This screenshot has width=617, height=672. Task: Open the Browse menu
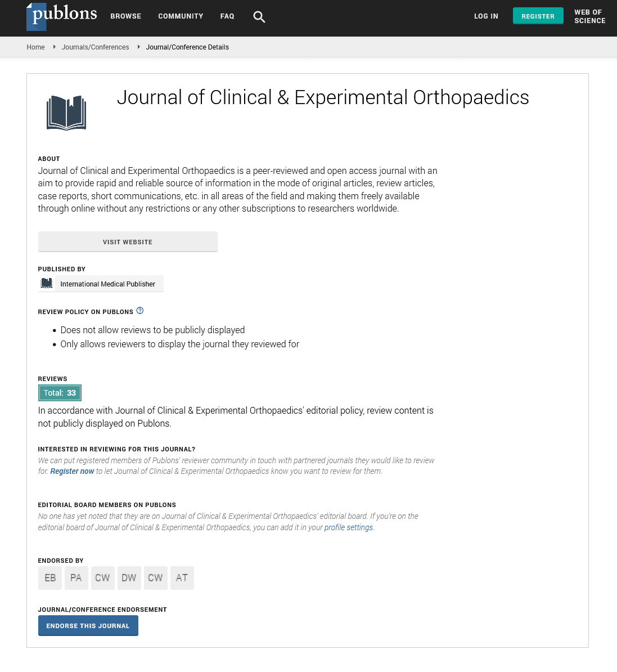tap(126, 16)
